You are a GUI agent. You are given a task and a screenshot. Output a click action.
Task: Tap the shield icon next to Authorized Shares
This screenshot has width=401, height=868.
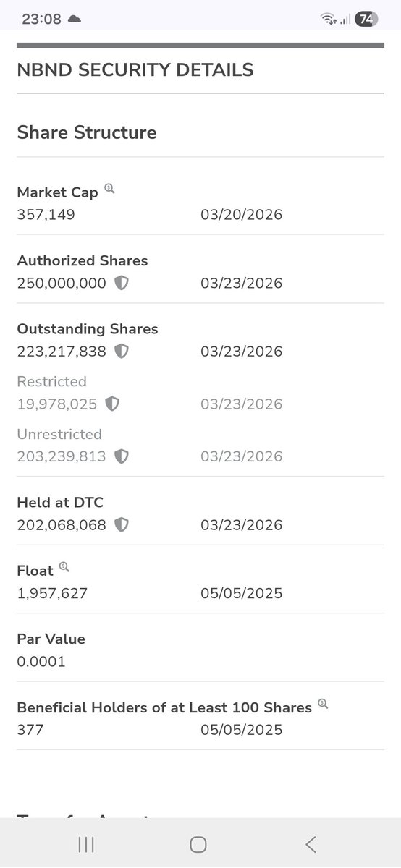122,283
